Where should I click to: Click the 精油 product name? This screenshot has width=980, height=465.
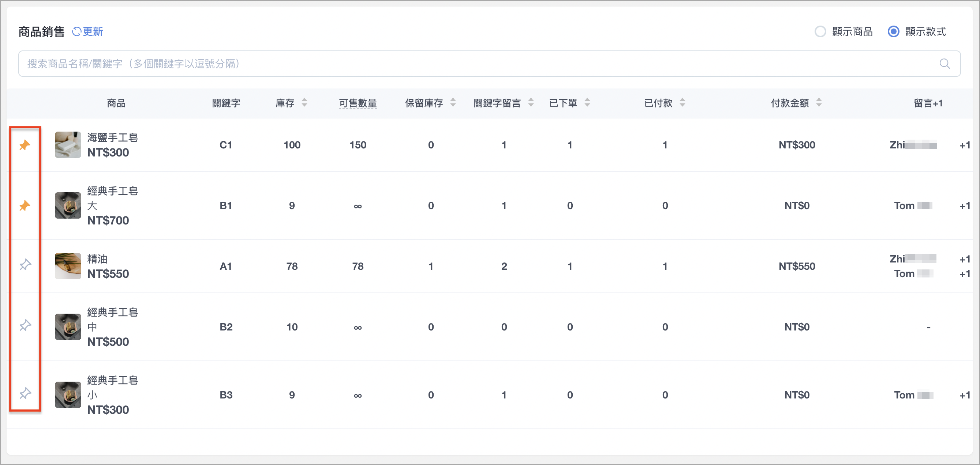[x=97, y=259]
